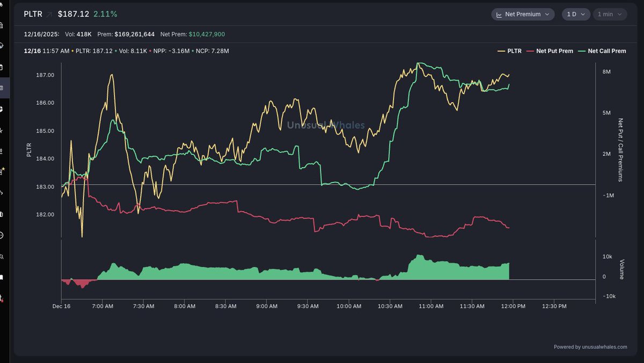Click the line-chart icon inside Net Premium button
Viewport: 644px width, 363px height.
500,14
